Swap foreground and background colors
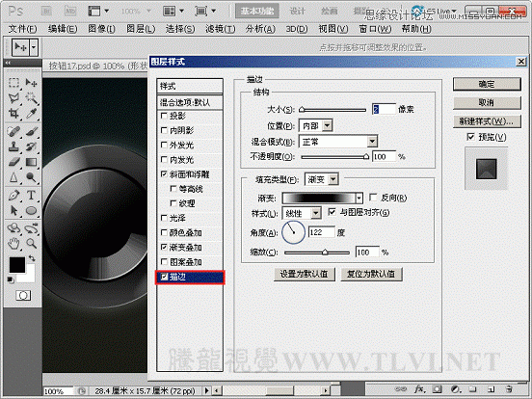 (x=32, y=258)
